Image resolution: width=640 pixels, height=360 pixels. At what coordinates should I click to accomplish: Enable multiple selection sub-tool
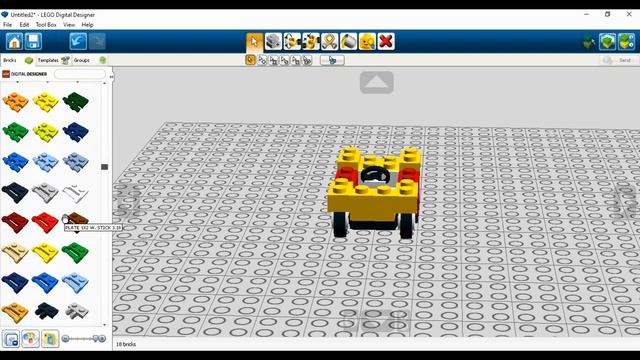[x=262, y=60]
